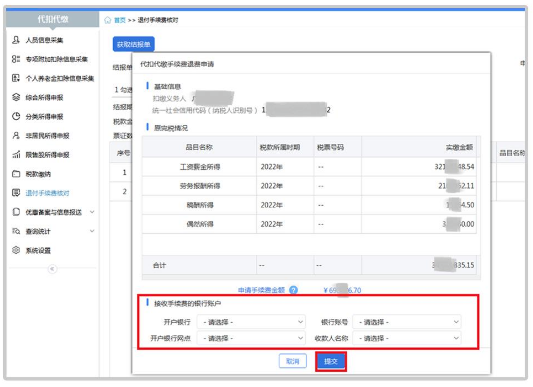
Task: Open the 查询统计 menu item
Action: (x=38, y=231)
